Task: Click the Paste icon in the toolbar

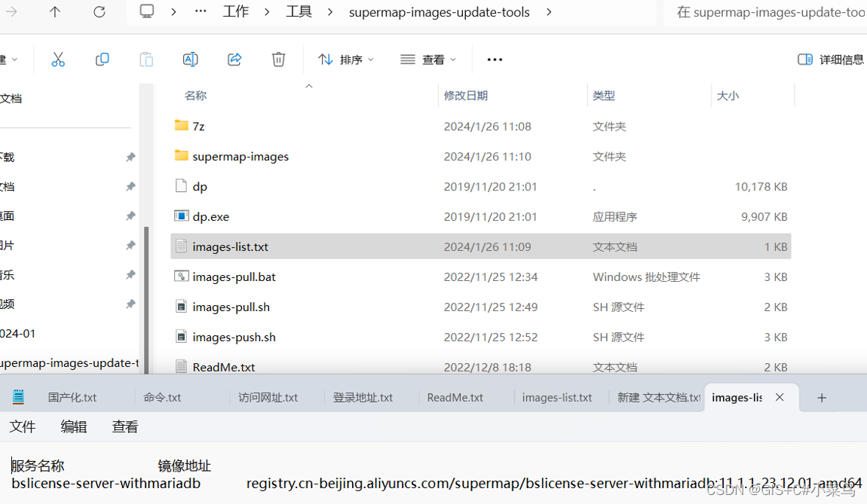Action: tap(146, 59)
